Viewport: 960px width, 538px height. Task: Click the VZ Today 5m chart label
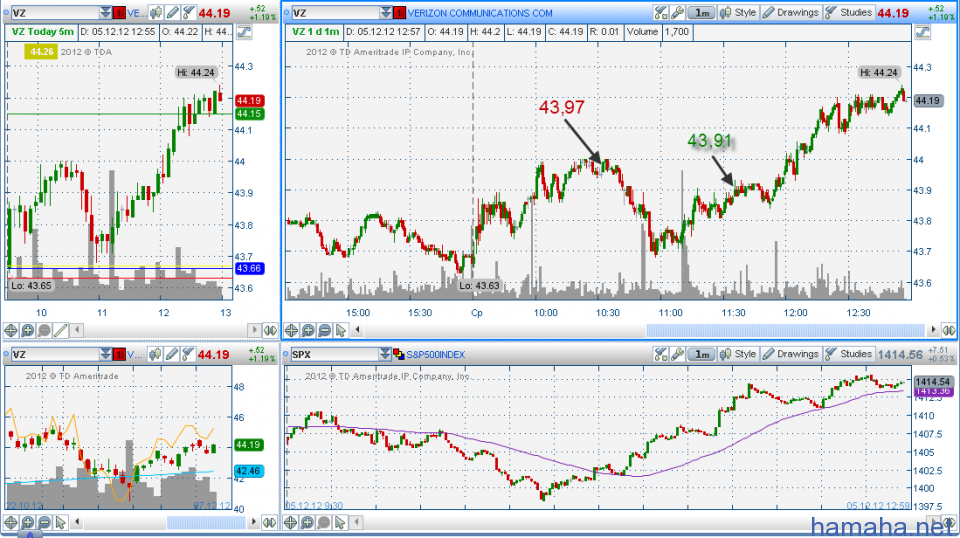tap(43, 32)
